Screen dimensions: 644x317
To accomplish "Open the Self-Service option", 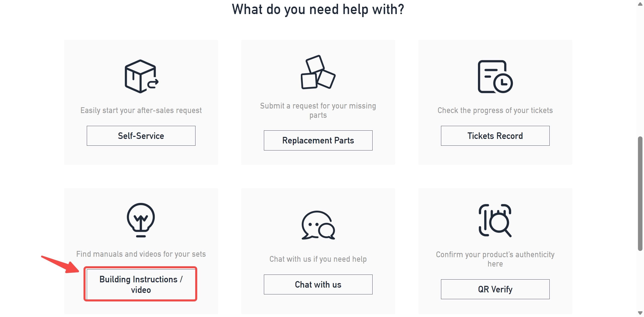I will [x=141, y=136].
